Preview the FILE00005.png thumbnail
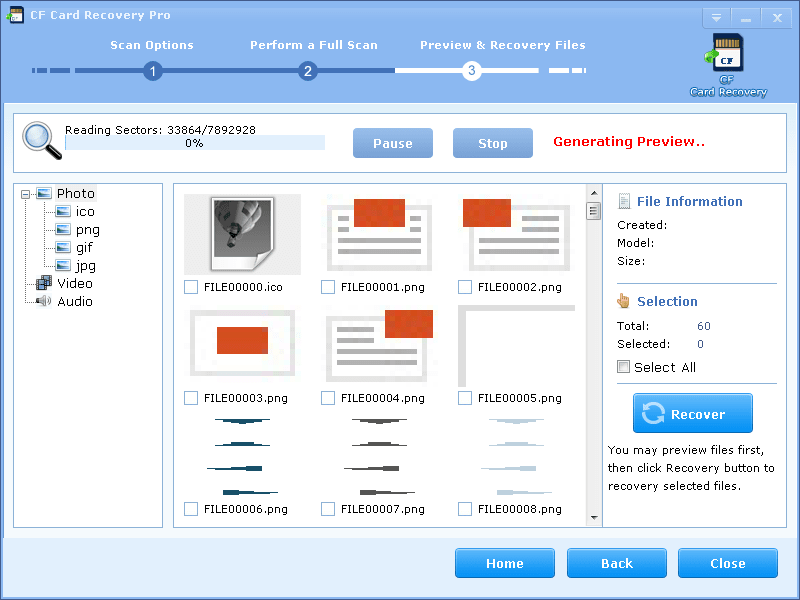 click(516, 345)
